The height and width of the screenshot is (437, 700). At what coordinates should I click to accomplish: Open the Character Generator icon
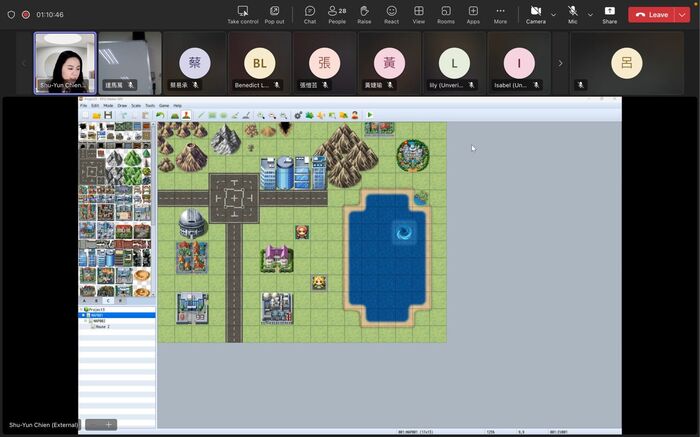click(x=355, y=115)
